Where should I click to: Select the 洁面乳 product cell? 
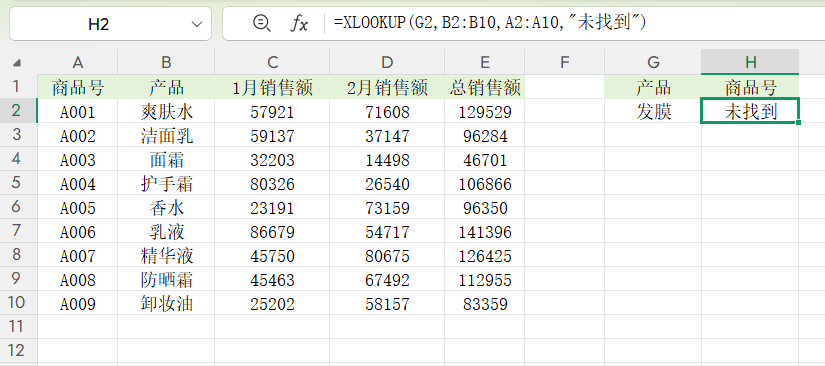(x=166, y=136)
